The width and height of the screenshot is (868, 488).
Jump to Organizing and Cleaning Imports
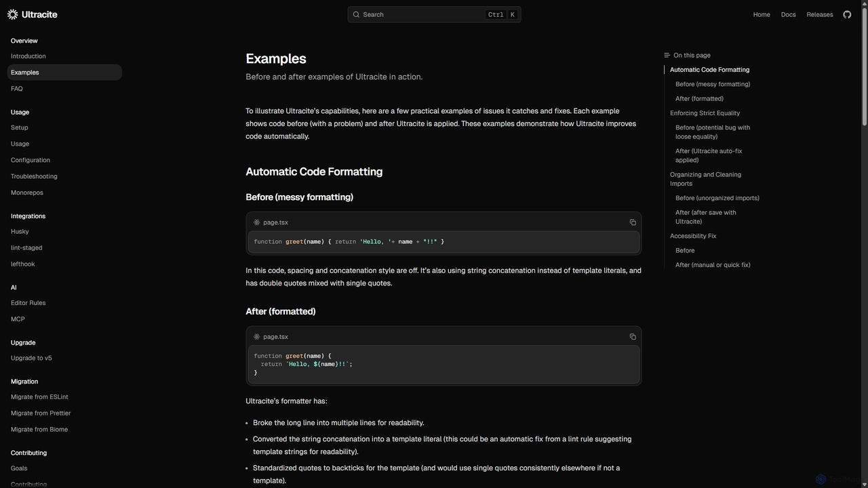point(705,179)
